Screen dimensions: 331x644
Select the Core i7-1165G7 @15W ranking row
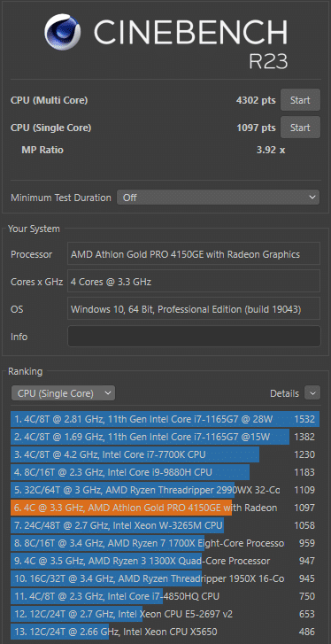[x=165, y=437]
